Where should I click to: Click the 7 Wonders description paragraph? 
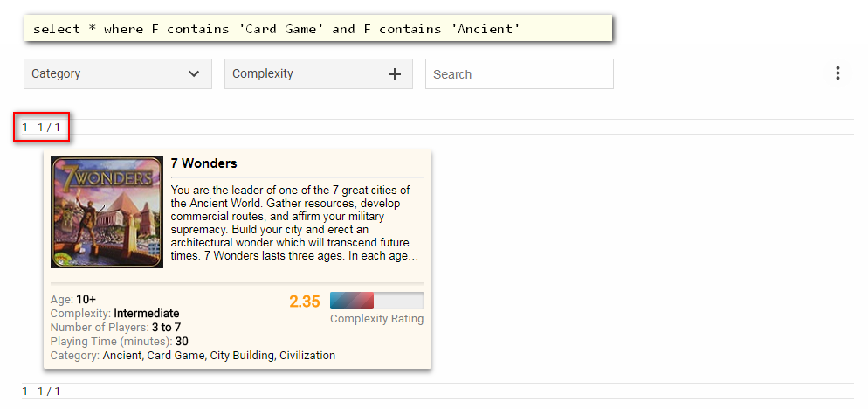click(x=295, y=223)
